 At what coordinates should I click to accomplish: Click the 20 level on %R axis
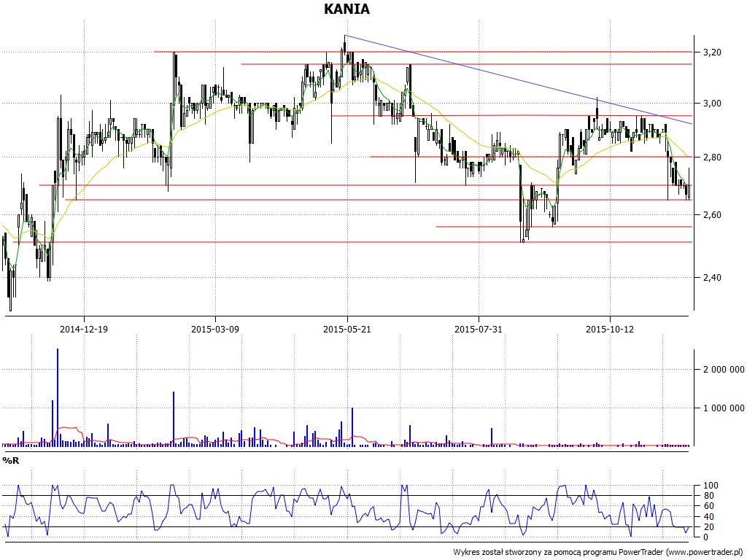[708, 526]
